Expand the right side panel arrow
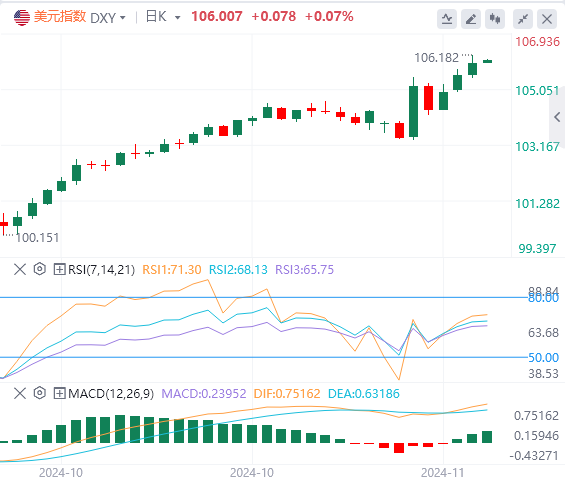The image size is (565, 485). pyautogui.click(x=557, y=117)
